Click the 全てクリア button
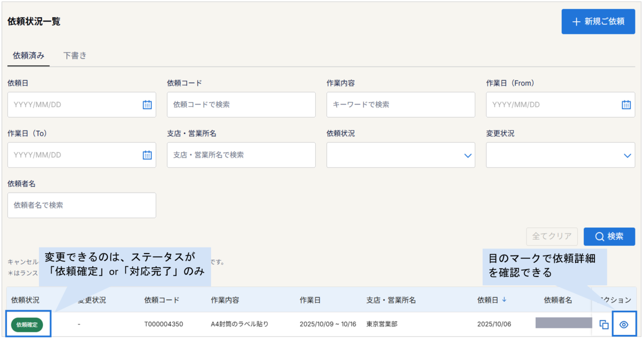The image size is (644, 340). click(x=552, y=236)
